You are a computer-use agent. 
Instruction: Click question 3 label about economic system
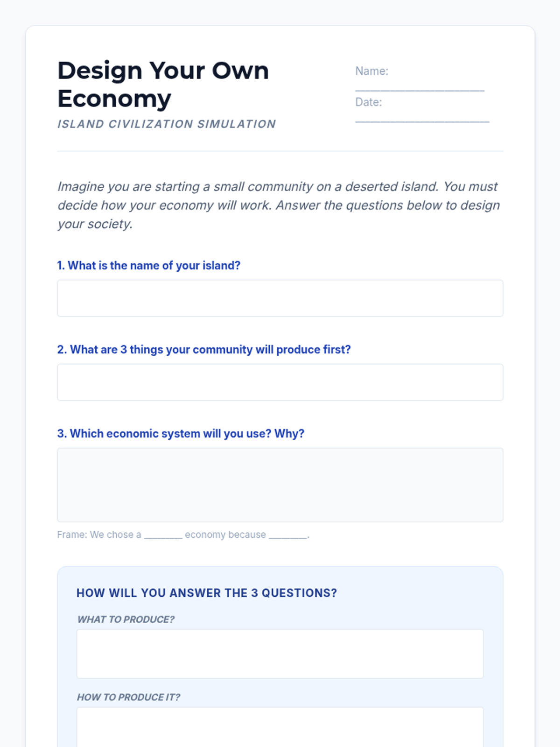point(181,434)
